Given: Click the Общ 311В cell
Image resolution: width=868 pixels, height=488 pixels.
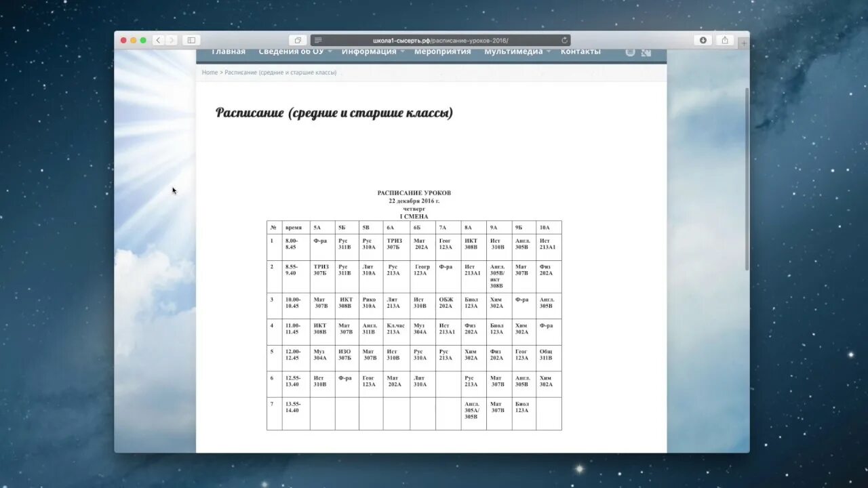Looking at the screenshot, I should coord(549,358).
